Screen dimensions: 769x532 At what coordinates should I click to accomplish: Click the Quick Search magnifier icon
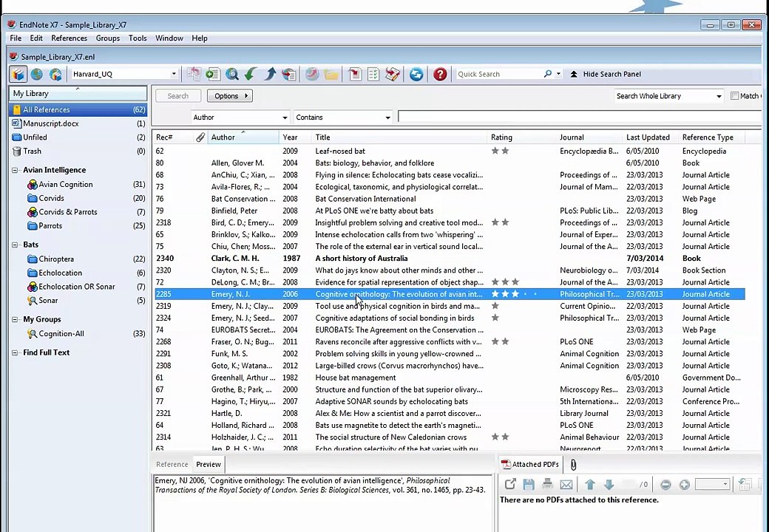[547, 73]
